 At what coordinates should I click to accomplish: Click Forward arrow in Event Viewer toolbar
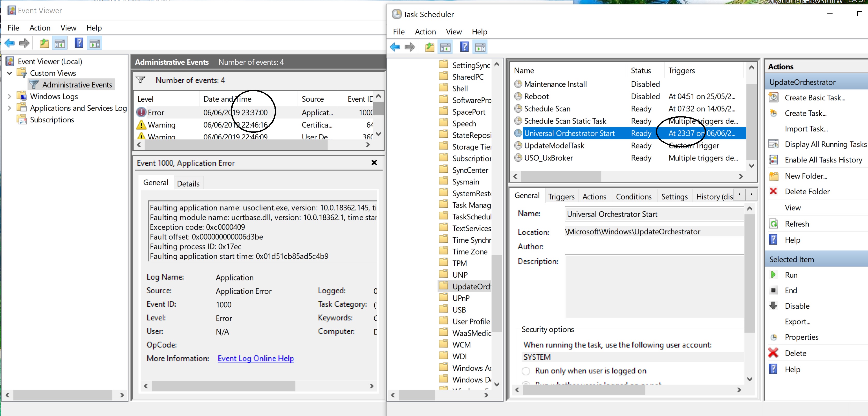point(24,43)
